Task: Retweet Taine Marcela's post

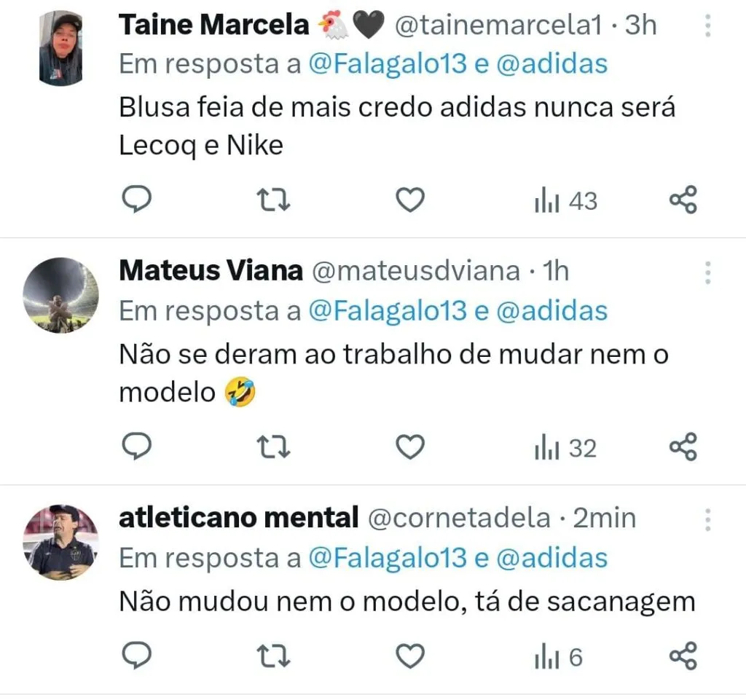Action: coord(275,200)
